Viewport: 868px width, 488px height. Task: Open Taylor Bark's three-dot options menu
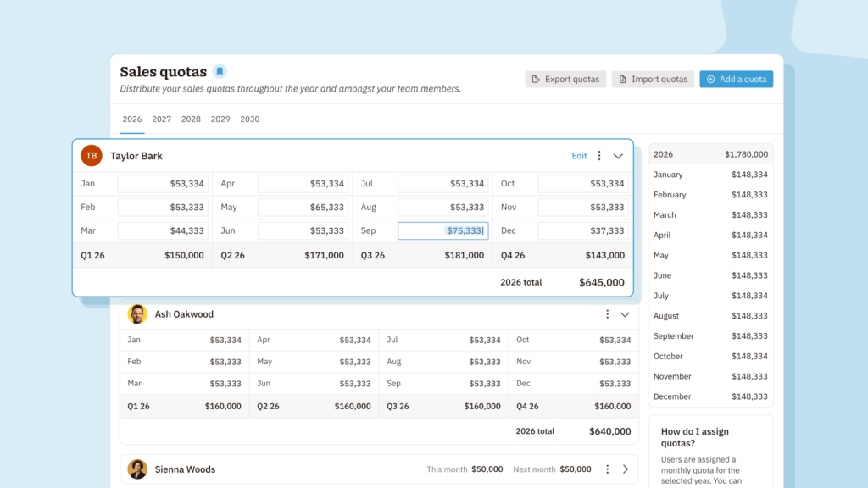tap(599, 156)
